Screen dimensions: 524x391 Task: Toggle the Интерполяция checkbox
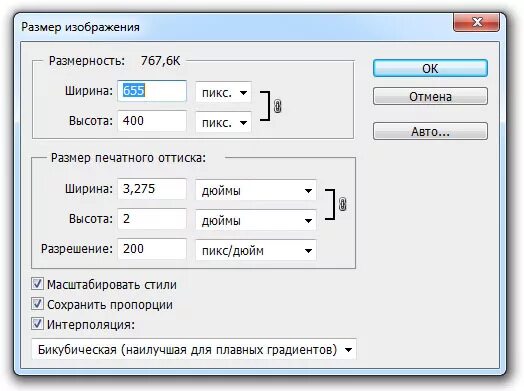[x=37, y=324]
